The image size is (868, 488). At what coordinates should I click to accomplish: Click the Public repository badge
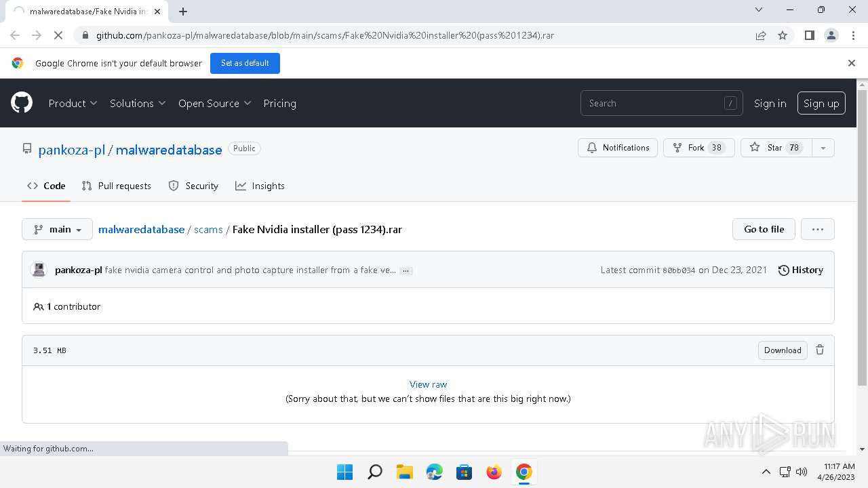coord(244,148)
